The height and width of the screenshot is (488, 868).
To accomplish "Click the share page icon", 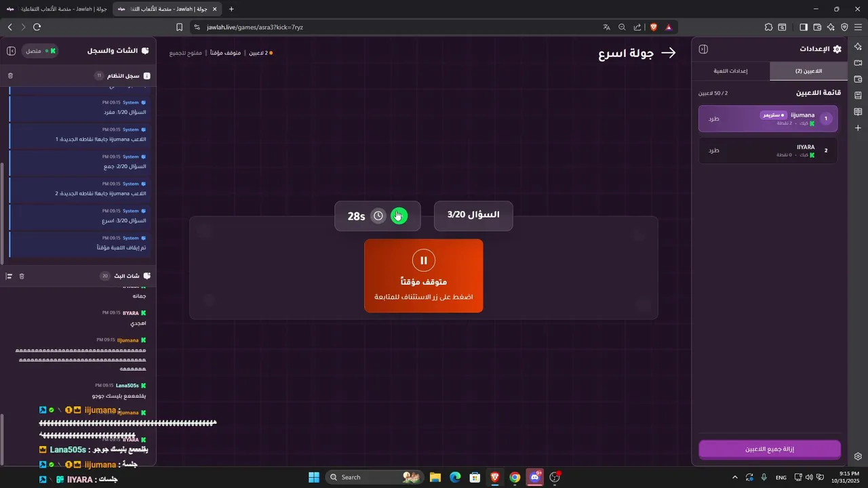I will click(x=637, y=27).
